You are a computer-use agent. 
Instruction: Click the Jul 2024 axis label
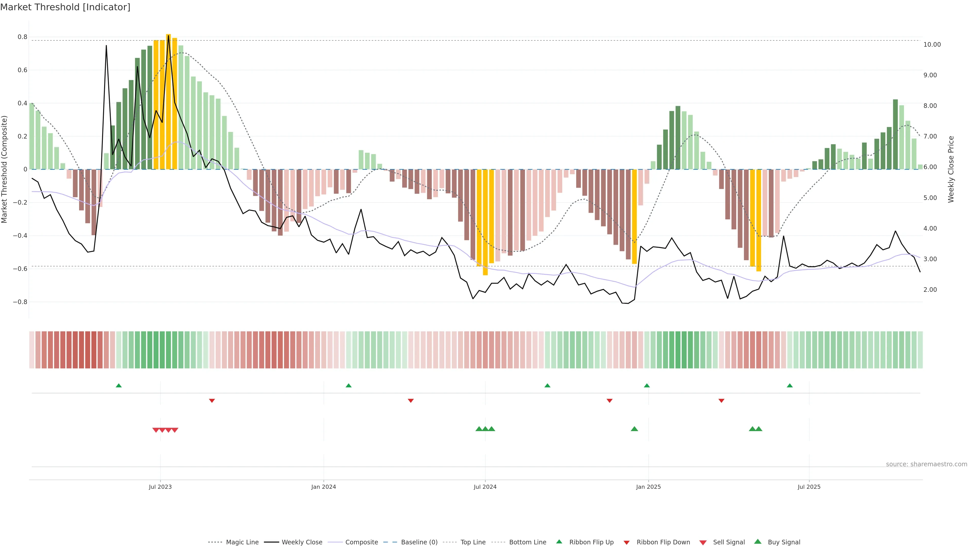(x=485, y=487)
